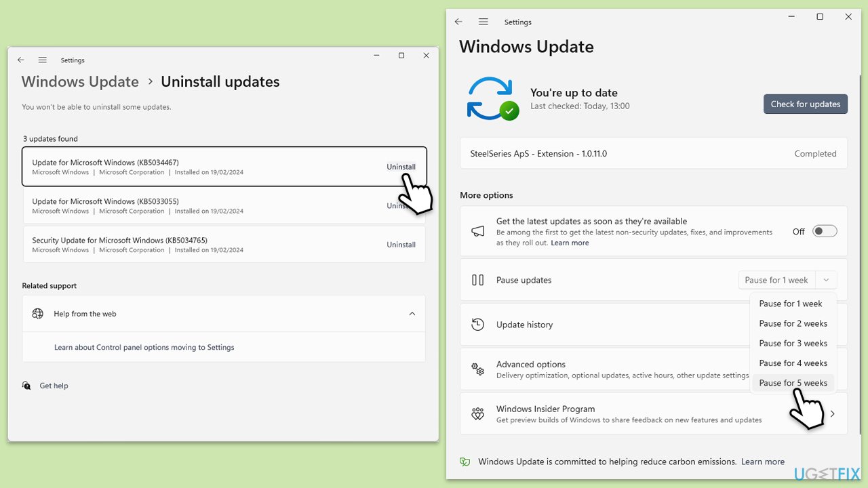Click the Update for Microsoft Windows KB5034467 title
This screenshot has width=868, height=488.
click(x=105, y=163)
